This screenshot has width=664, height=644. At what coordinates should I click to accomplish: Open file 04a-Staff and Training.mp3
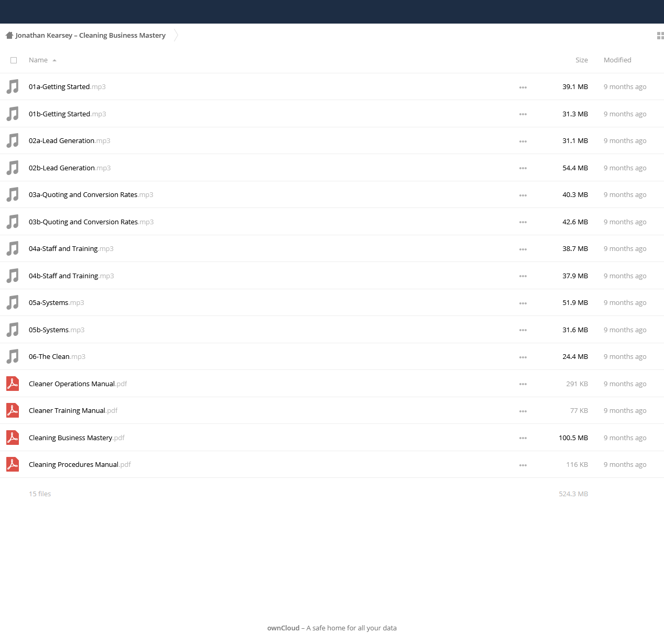point(71,249)
